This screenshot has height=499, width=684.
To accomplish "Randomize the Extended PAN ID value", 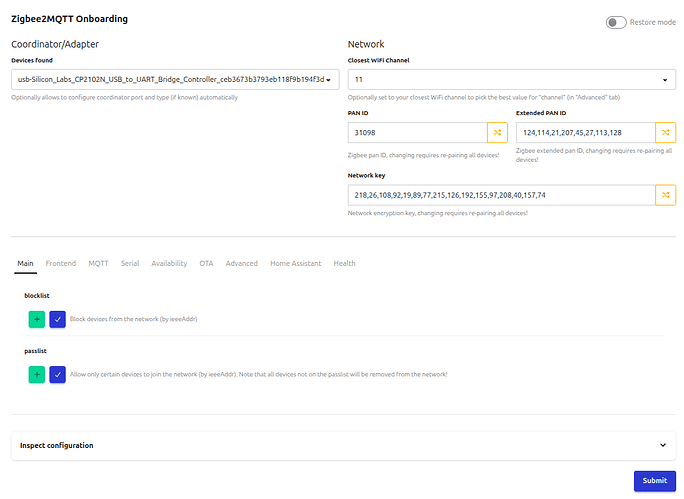I will (x=666, y=133).
